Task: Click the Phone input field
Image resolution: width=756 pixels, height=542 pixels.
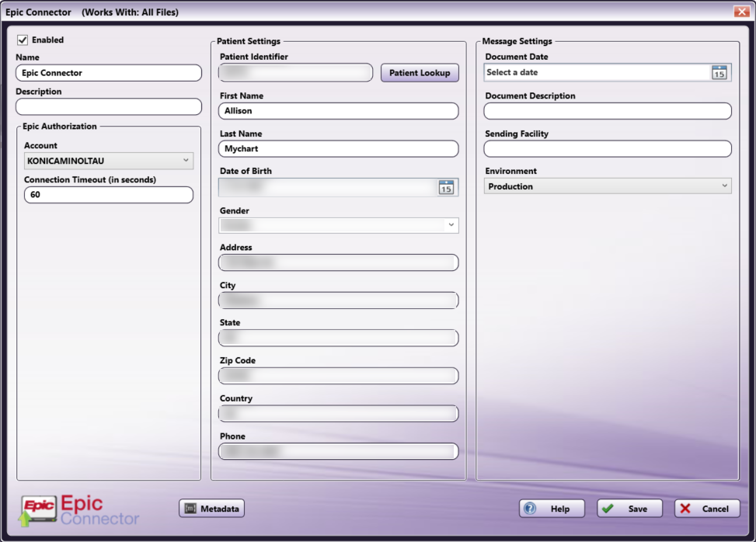Action: [339, 451]
